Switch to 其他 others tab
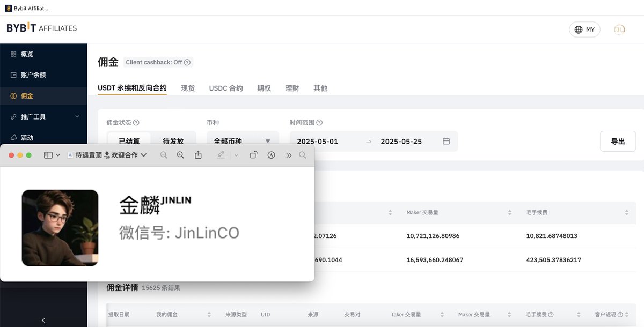 coord(320,88)
